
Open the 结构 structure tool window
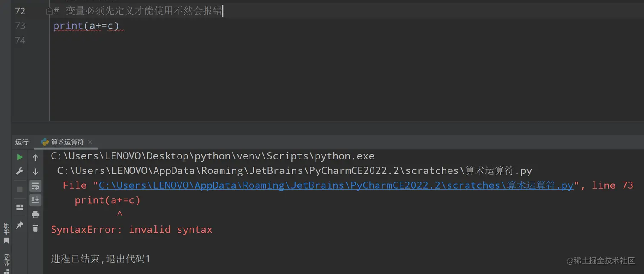click(x=6, y=263)
